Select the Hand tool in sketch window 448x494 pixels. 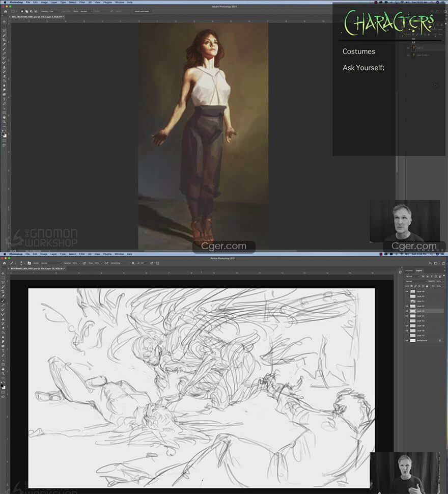coord(3,369)
